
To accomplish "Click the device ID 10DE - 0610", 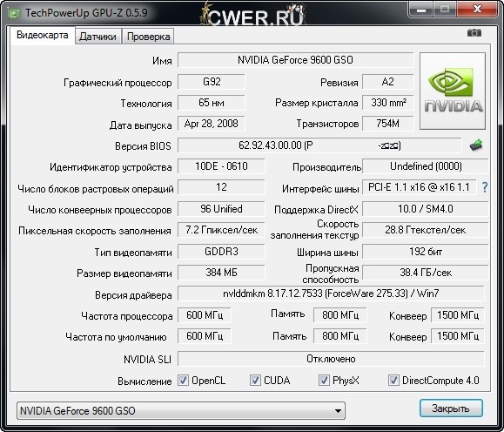I will coord(221,166).
